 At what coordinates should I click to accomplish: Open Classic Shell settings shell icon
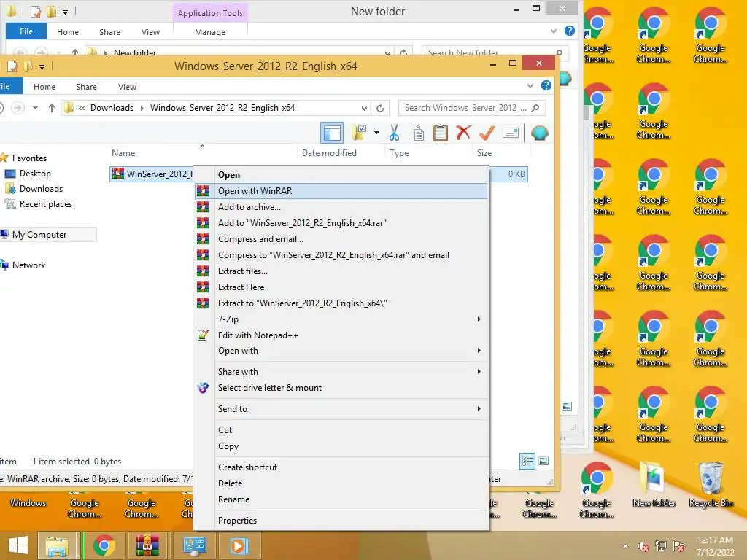point(539,133)
